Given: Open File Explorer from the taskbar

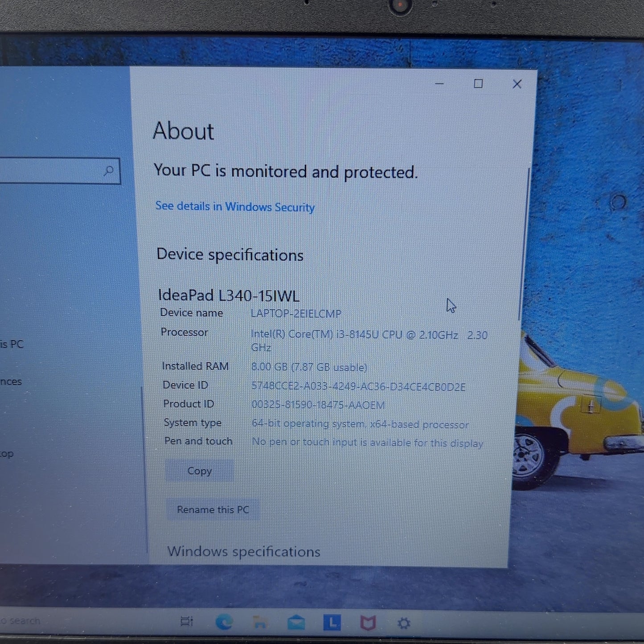Looking at the screenshot, I should (259, 622).
